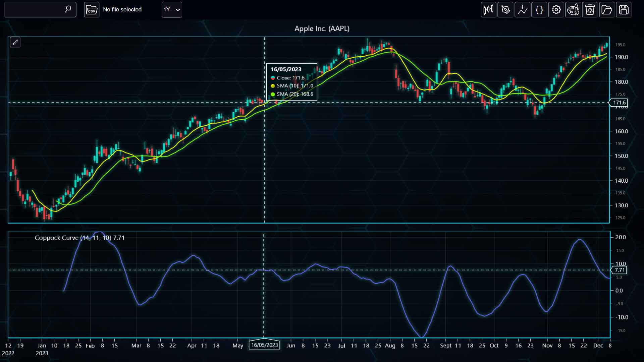Open the gear settings panel
Viewport: 644px width, 362px height.
(x=556, y=10)
